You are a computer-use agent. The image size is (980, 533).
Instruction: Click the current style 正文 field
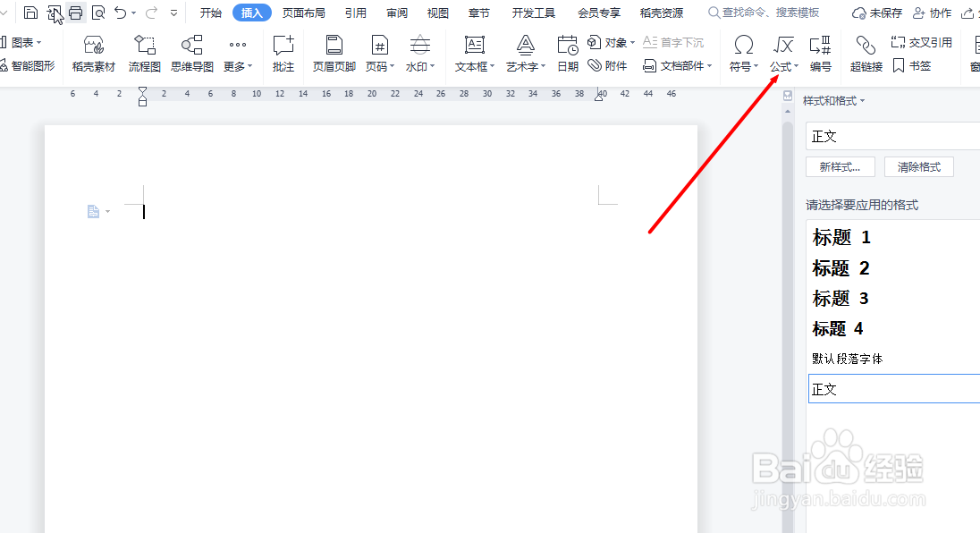coord(893,136)
